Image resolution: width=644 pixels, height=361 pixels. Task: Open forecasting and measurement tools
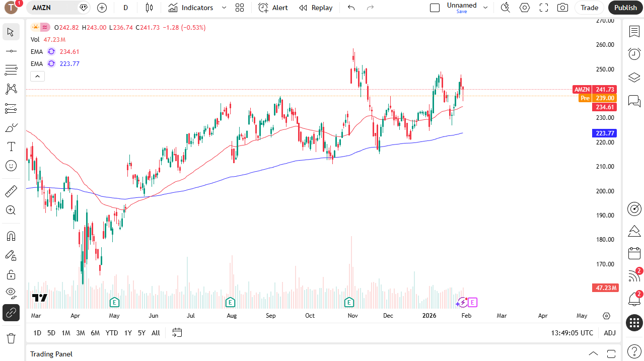(x=11, y=108)
